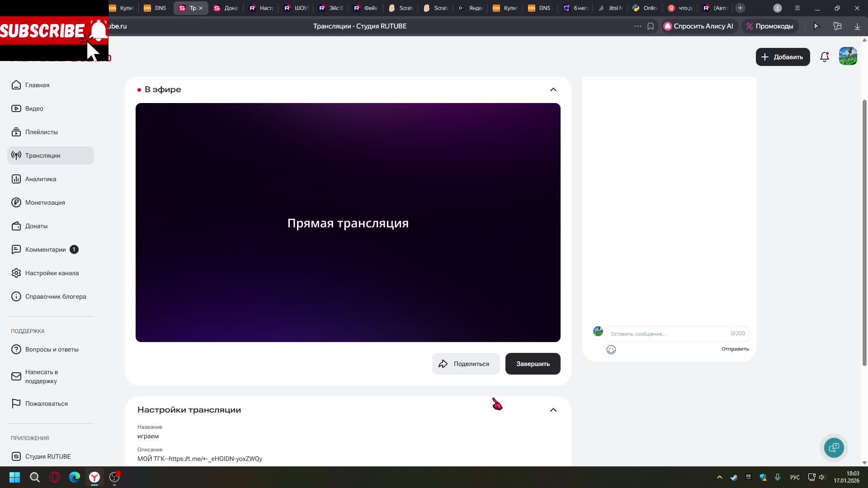This screenshot has height=488, width=868.
Task: Open Comments section with badge
Action: [45, 249]
